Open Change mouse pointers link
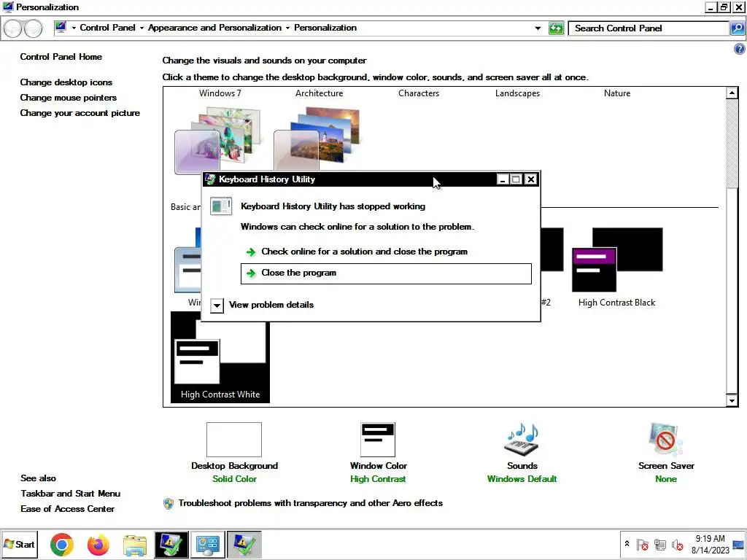Viewport: 747px width, 560px height. 68,98
